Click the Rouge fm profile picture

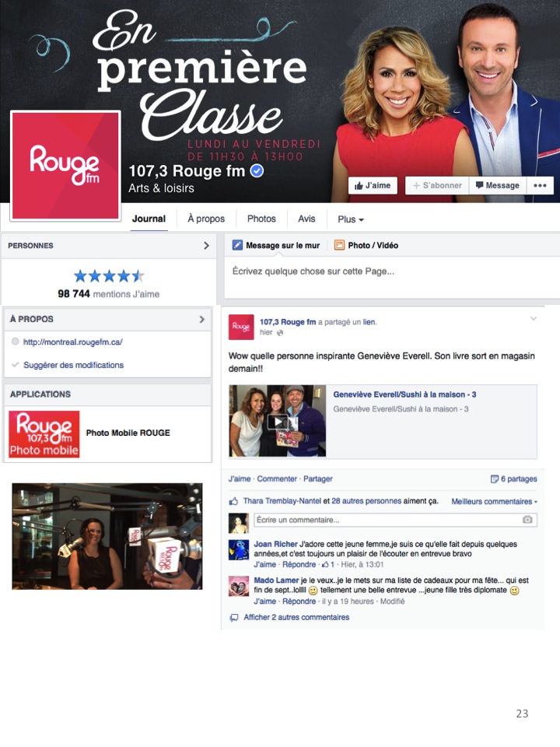click(x=65, y=165)
